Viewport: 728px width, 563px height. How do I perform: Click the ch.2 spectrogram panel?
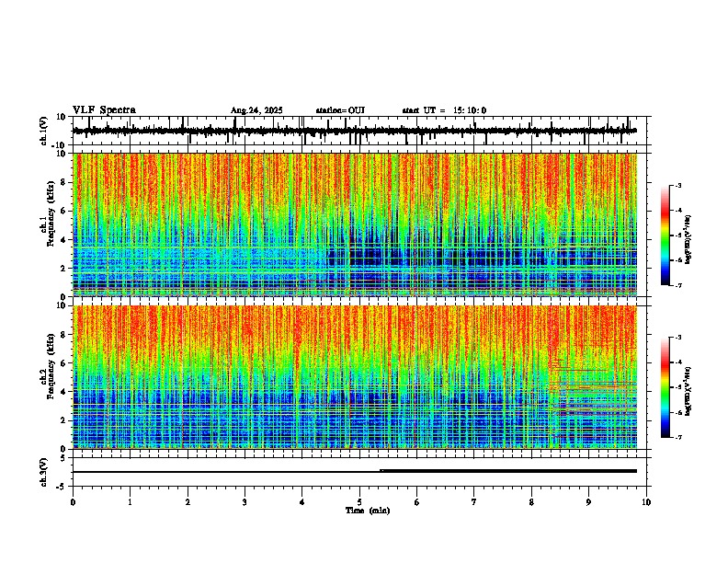(x=355, y=377)
